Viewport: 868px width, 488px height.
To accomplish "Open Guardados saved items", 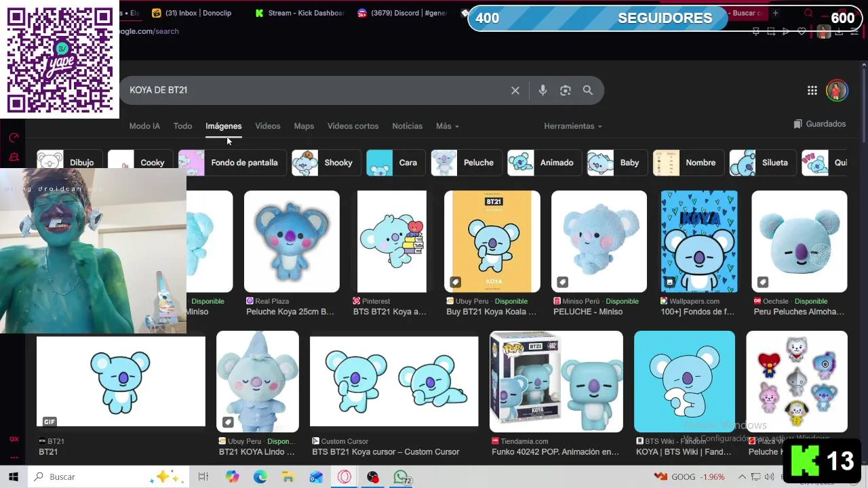I will 819,124.
